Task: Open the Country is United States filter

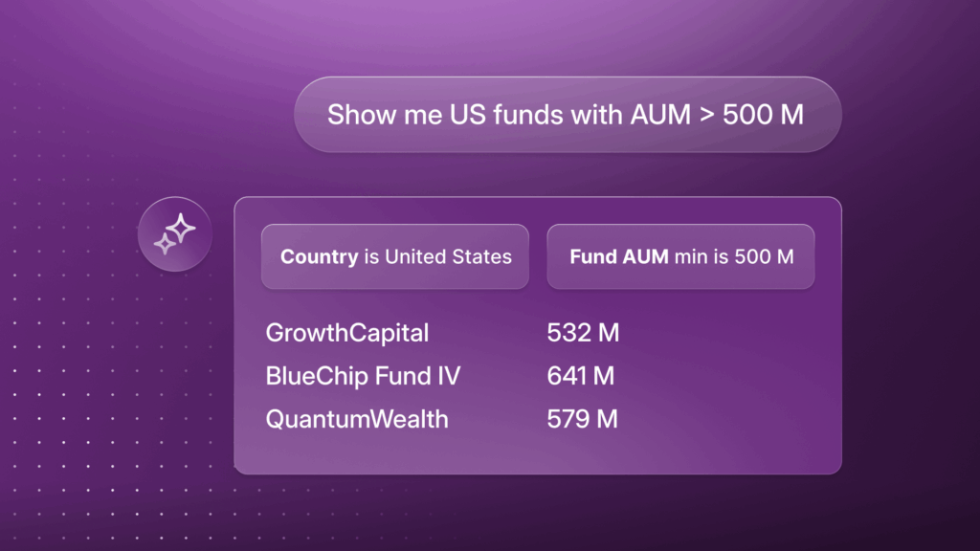Action: pos(394,256)
